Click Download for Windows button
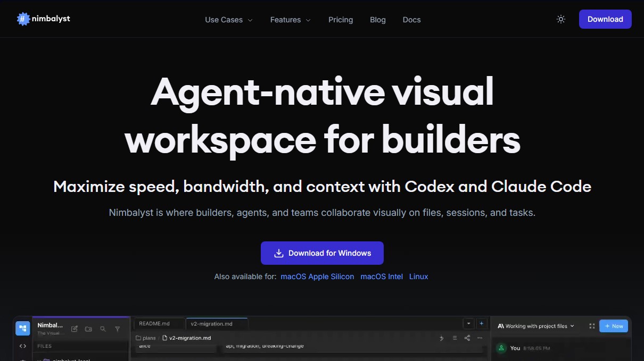 322,253
